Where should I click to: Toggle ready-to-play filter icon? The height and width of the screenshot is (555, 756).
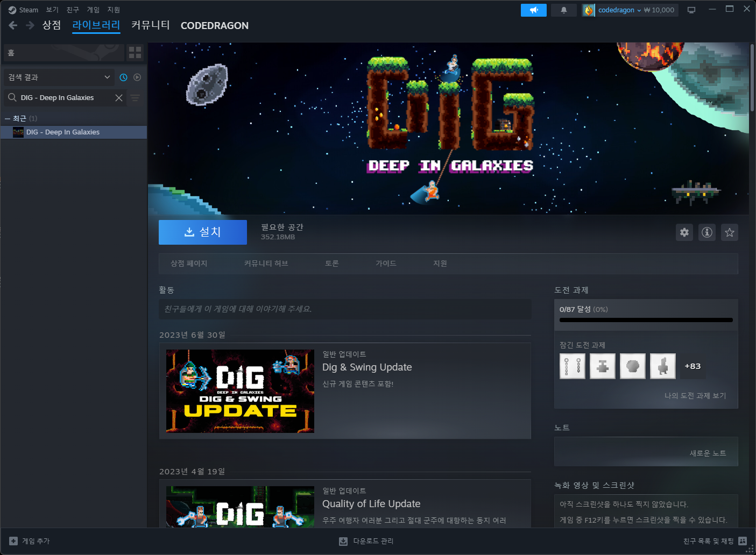tap(137, 77)
